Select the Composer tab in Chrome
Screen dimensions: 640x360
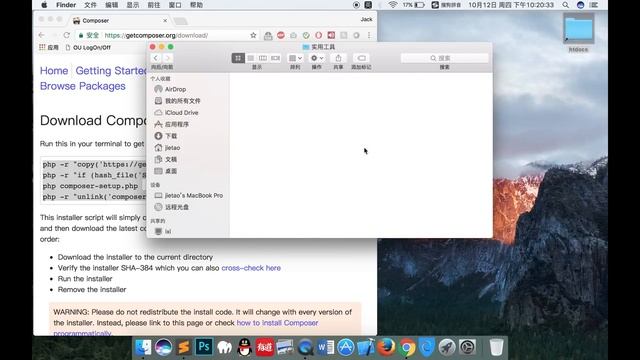118,20
